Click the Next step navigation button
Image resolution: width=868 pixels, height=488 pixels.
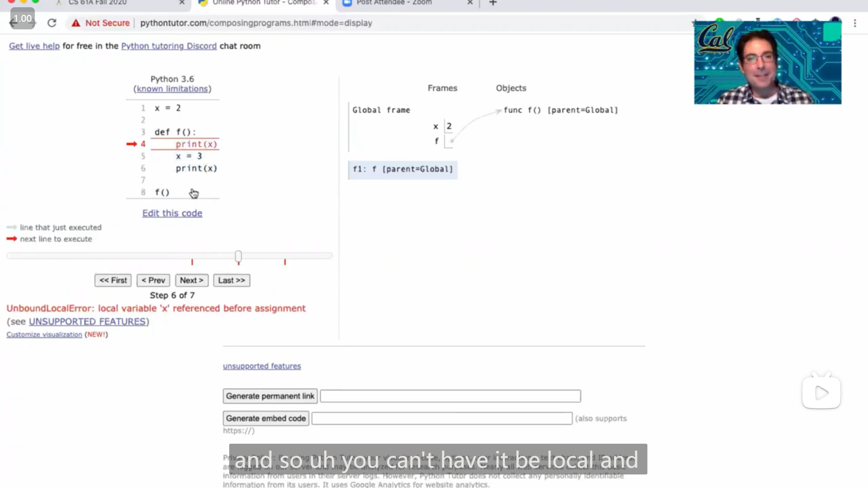191,280
